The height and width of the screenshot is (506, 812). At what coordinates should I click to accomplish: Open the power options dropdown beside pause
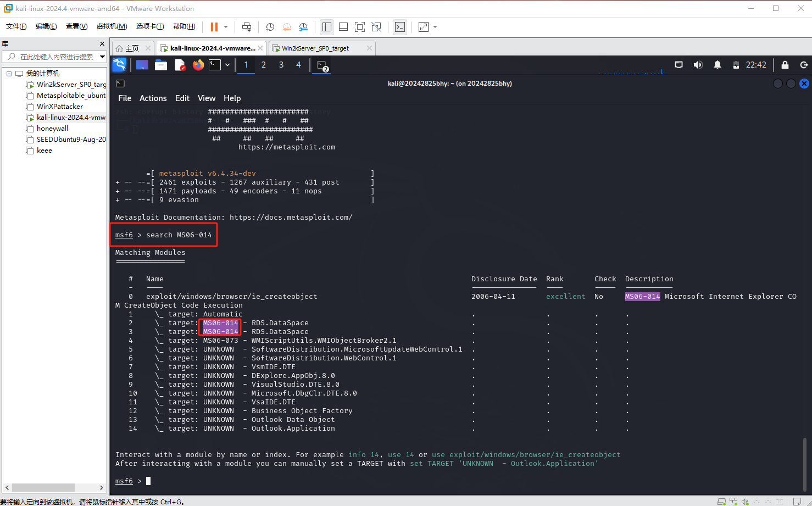[226, 27]
